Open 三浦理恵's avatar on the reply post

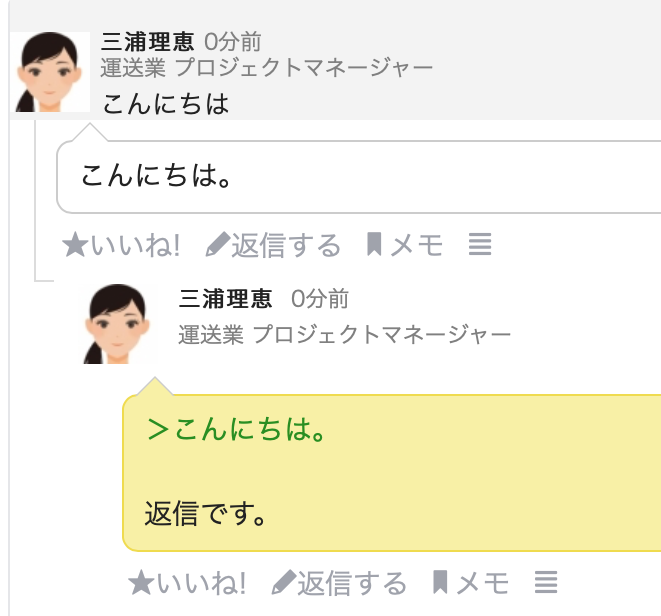[x=121, y=324]
